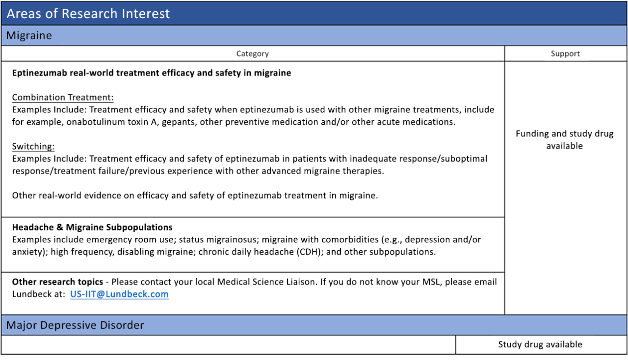Viewport: 628px width, 364px height.
Task: Click the empty cell under Major Depressive Disorder
Action: coord(228,344)
